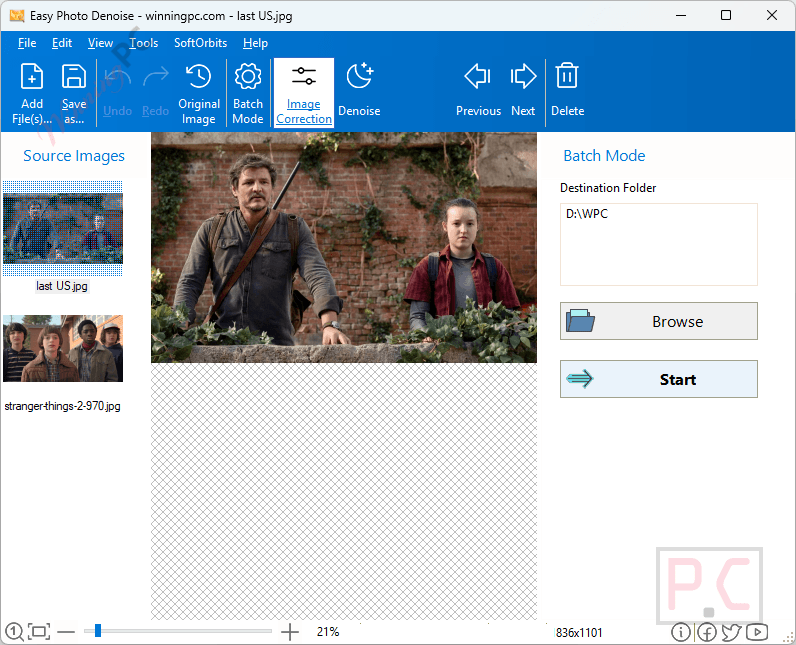Click the Source Images heading
This screenshot has width=796, height=645.
[x=74, y=156]
